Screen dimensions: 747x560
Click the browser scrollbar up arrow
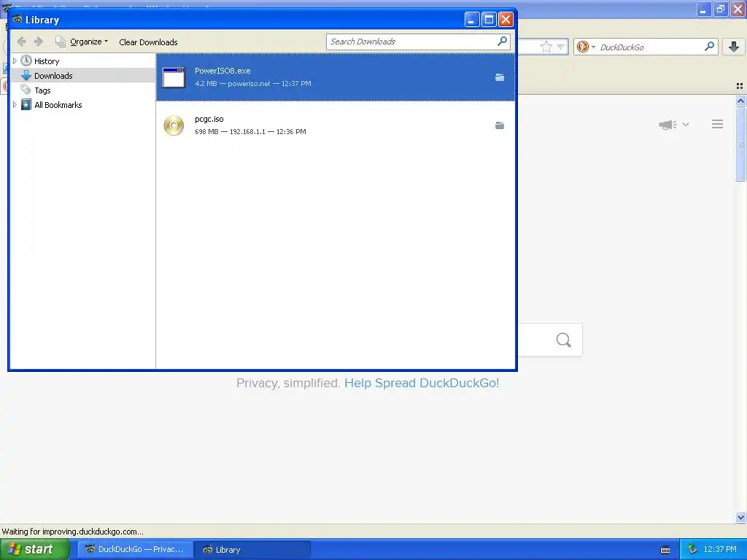click(x=740, y=101)
